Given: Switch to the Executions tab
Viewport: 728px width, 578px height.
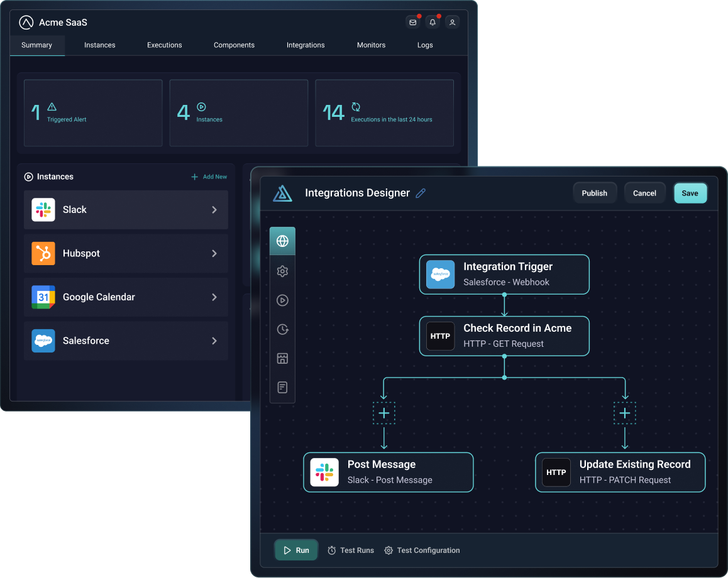Looking at the screenshot, I should 164,45.
